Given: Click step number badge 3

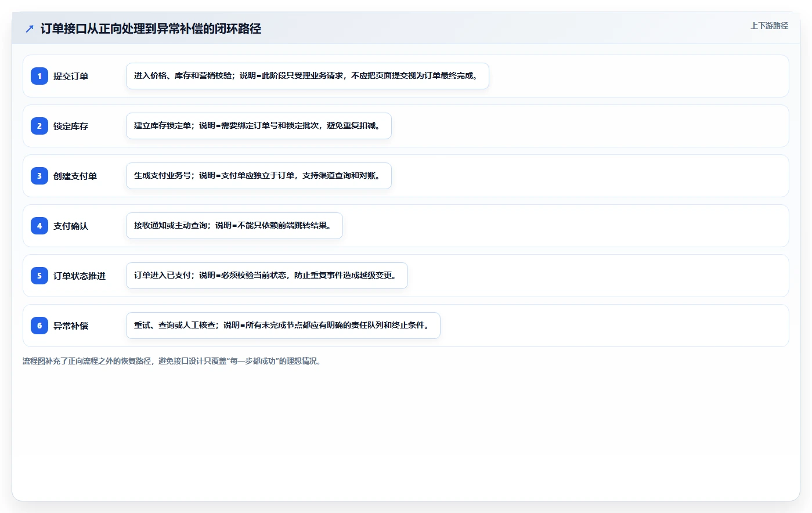Looking at the screenshot, I should (39, 176).
